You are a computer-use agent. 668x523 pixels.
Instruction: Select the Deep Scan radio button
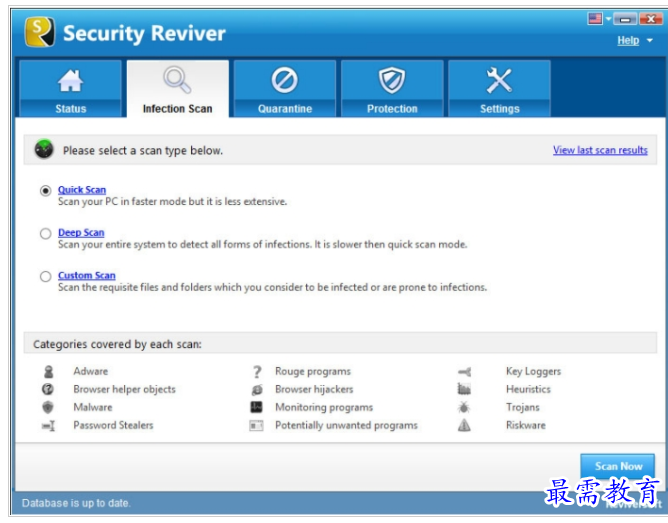[x=46, y=233]
